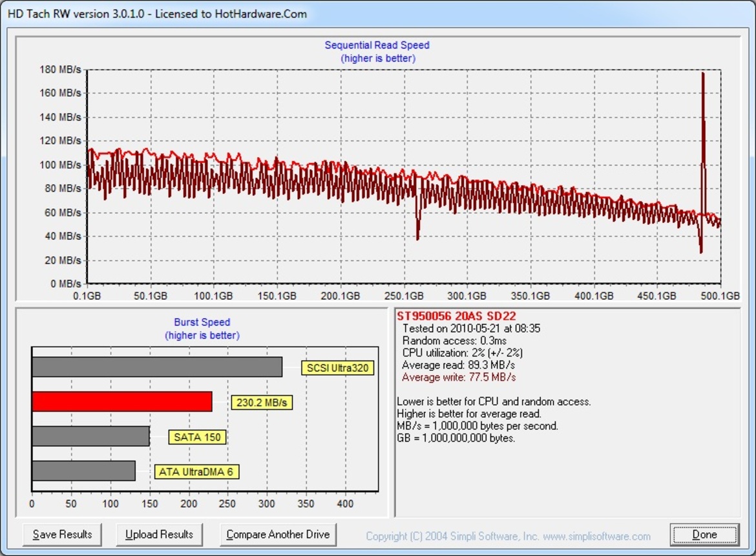
Task: Click the '180 MB/s' axis label
Action: (x=60, y=69)
